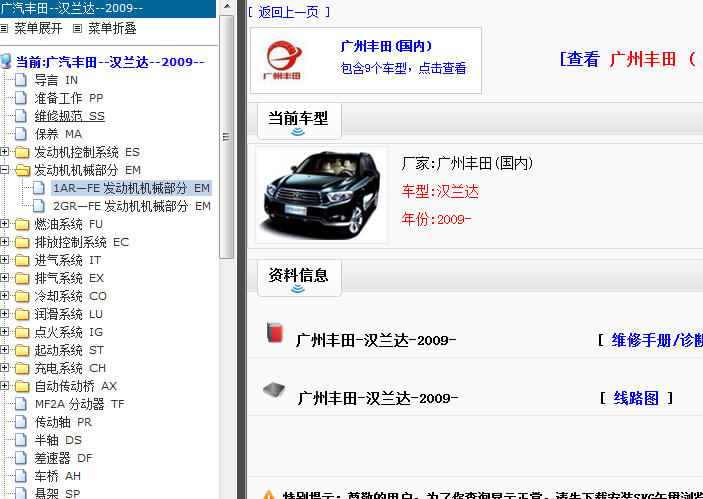Select 半轴 DS in the tree
The image size is (703, 499).
pos(58,440)
